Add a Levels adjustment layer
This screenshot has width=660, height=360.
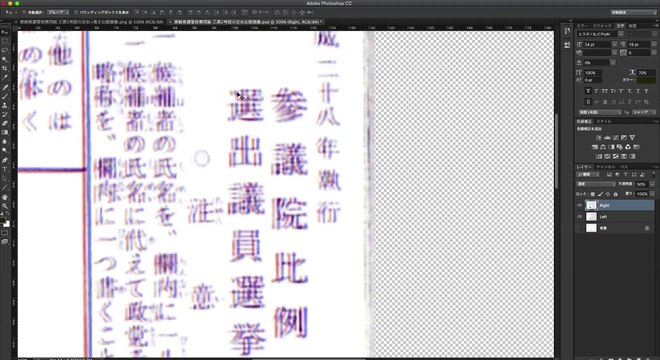pyautogui.click(x=607, y=138)
